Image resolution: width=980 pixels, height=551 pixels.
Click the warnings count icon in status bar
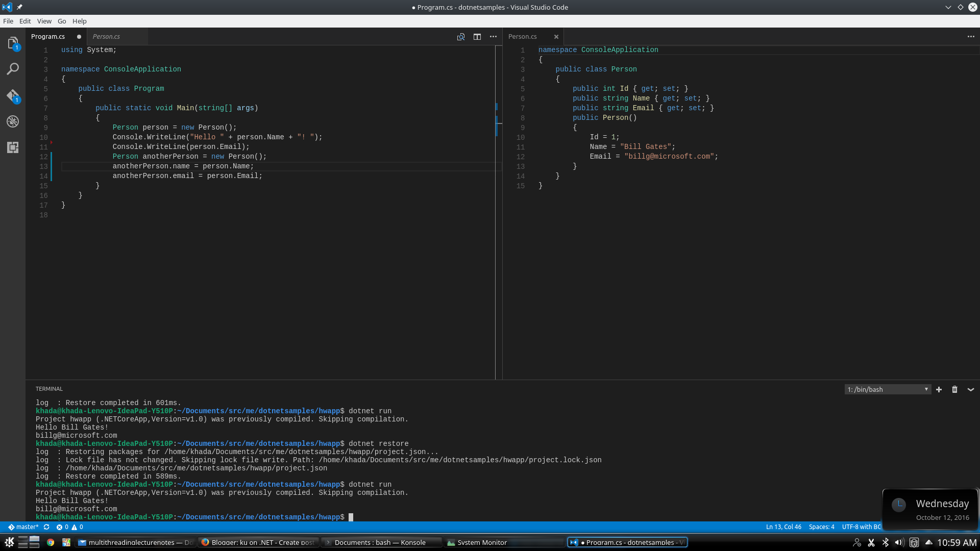[77, 527]
